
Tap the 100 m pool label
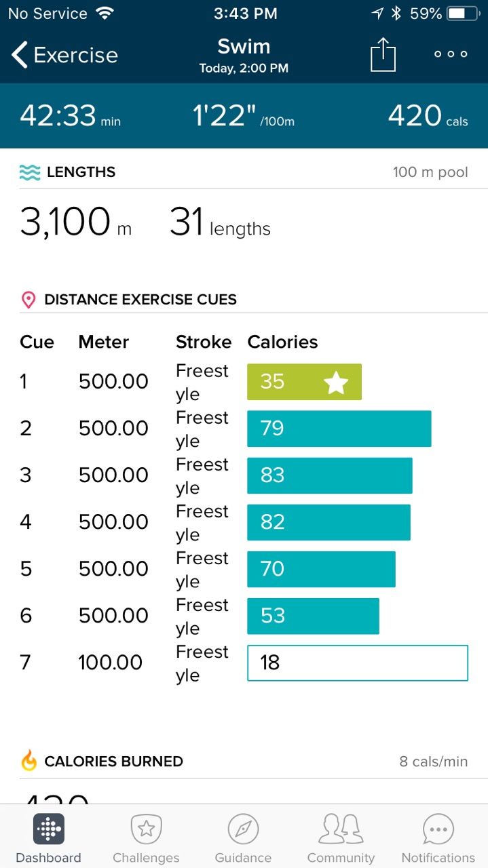pos(430,172)
